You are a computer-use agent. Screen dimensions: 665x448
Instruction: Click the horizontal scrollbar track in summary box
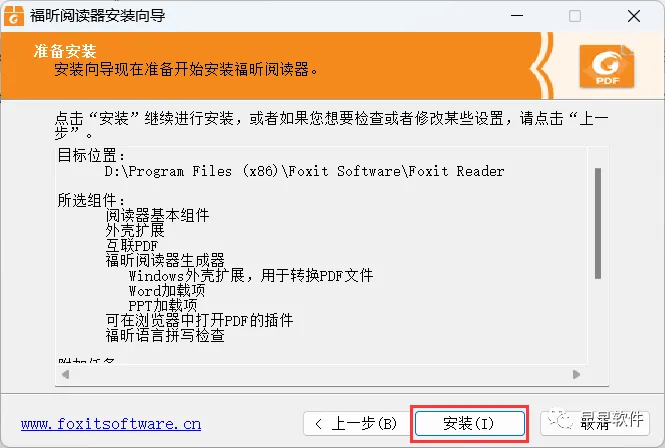pos(321,375)
